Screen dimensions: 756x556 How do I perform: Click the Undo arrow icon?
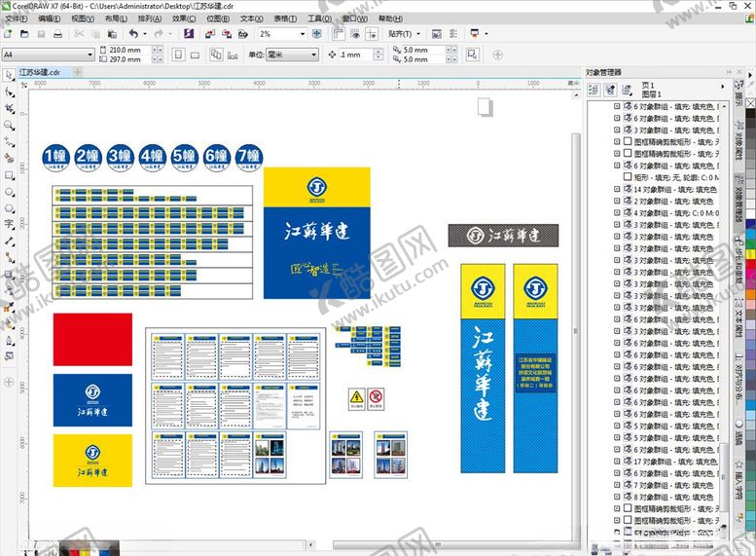click(134, 34)
